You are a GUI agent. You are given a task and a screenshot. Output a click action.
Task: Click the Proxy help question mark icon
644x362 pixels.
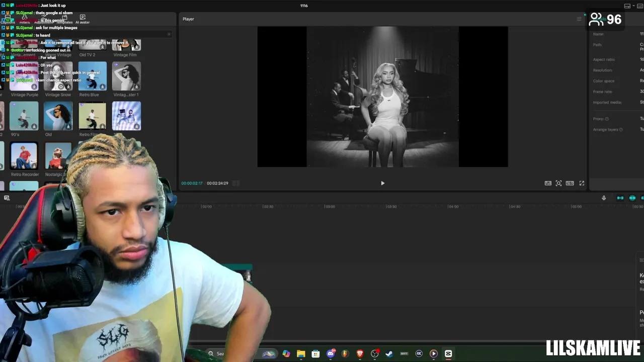[x=607, y=119]
